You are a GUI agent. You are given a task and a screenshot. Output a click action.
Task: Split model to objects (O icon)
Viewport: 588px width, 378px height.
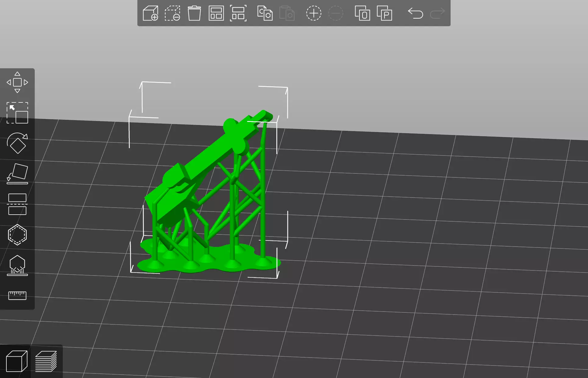coord(362,13)
